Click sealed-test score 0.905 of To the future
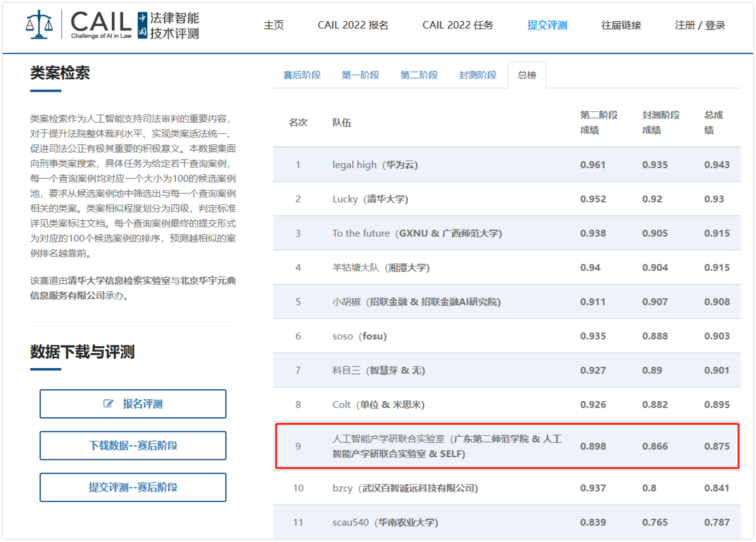Viewport: 756px width, 542px height. click(655, 233)
